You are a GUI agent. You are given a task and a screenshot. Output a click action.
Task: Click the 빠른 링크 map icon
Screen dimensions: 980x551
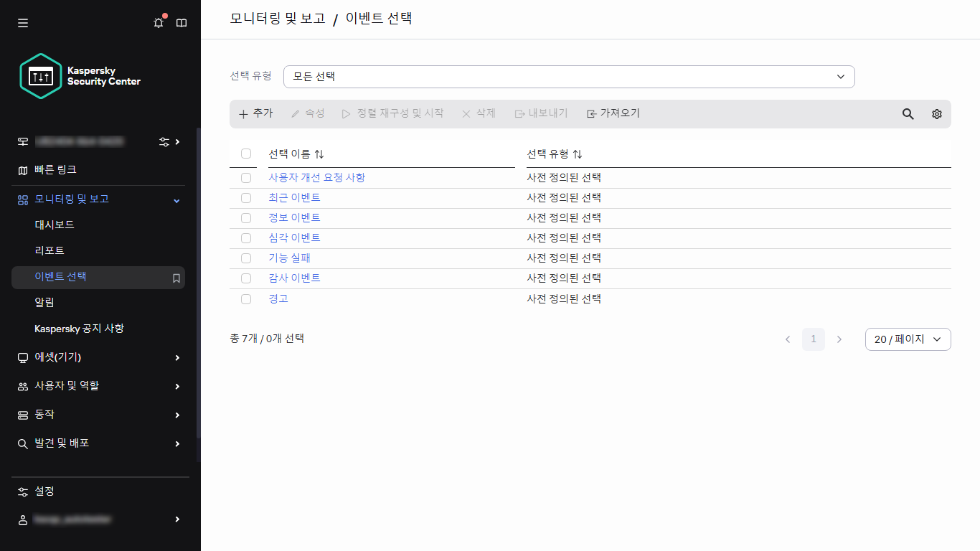[23, 170]
